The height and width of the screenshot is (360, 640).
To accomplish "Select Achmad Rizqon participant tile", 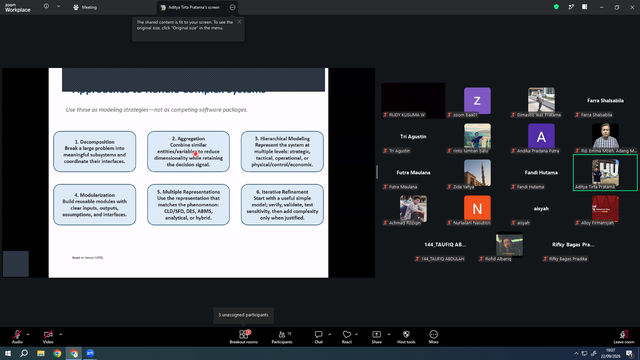I will [413, 209].
